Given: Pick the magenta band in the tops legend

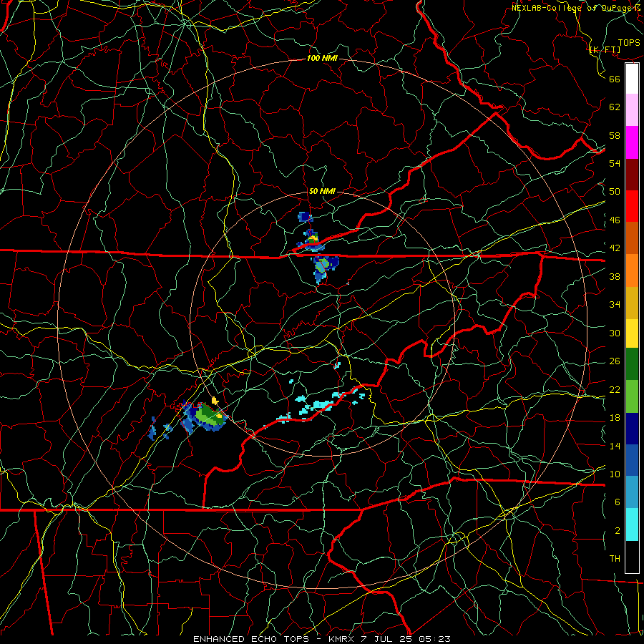Looking at the screenshot, I should 632,142.
